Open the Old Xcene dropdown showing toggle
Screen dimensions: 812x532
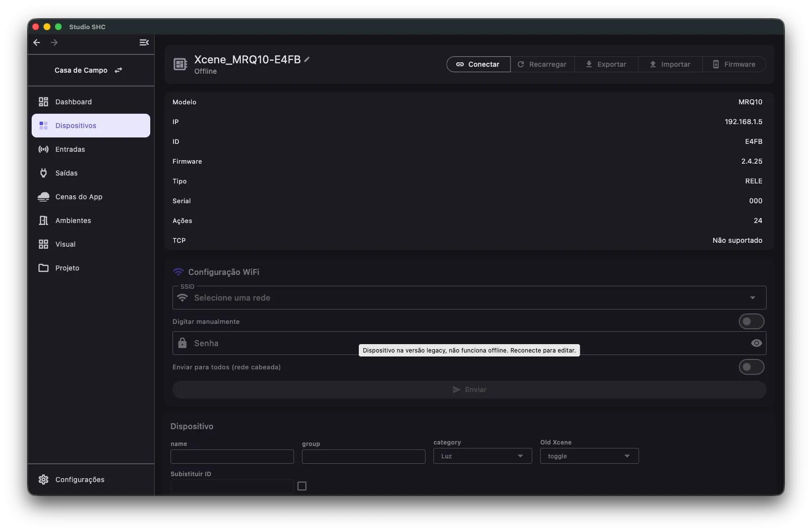point(590,456)
